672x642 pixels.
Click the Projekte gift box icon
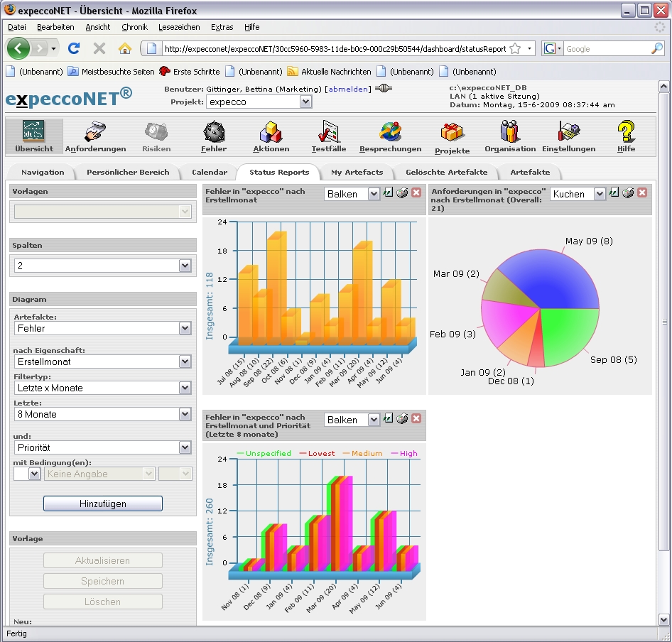(452, 133)
